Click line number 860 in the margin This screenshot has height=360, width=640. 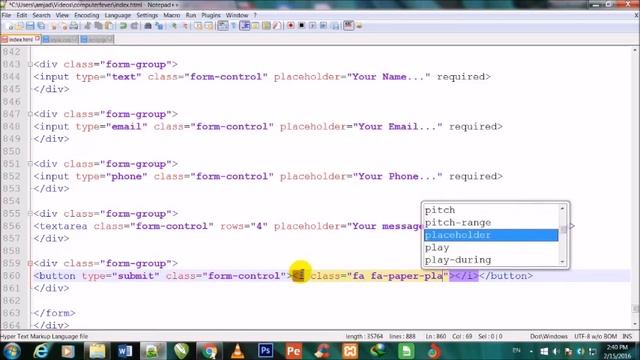pyautogui.click(x=11, y=276)
